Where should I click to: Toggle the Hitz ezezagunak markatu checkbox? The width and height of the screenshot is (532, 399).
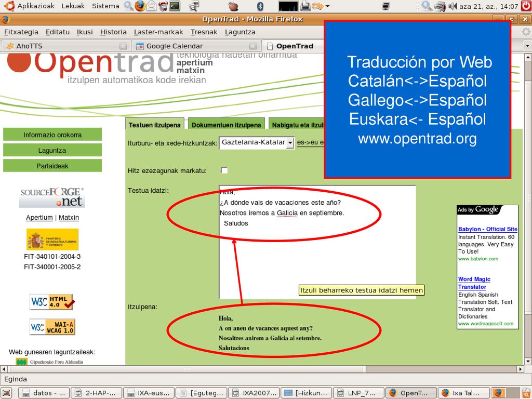coord(224,170)
